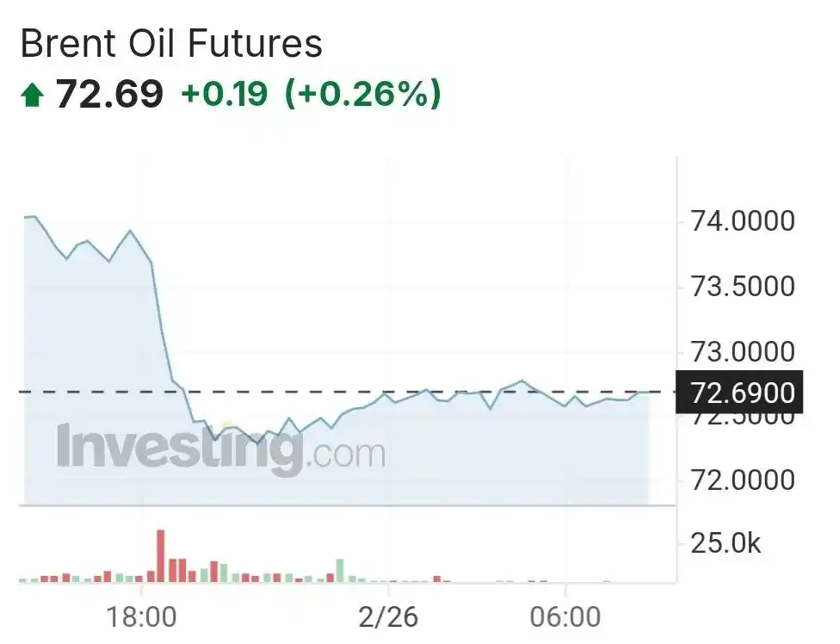
Task: Click the steep price drop after 18:00
Action: pos(162,321)
